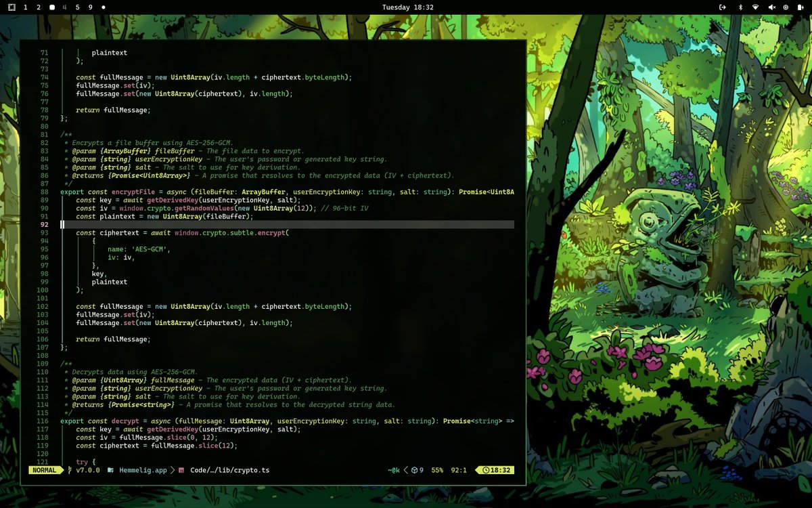Switch to workspace 5

(77, 7)
